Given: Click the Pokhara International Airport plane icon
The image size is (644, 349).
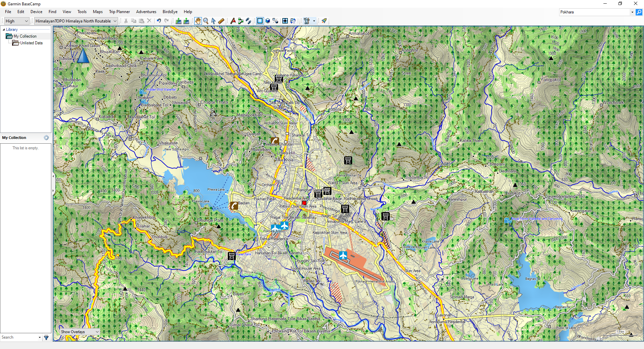Looking at the screenshot, I should point(343,255).
